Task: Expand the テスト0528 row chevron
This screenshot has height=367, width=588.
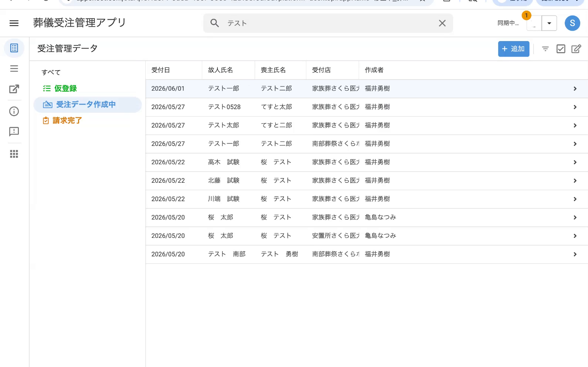Action: click(575, 107)
